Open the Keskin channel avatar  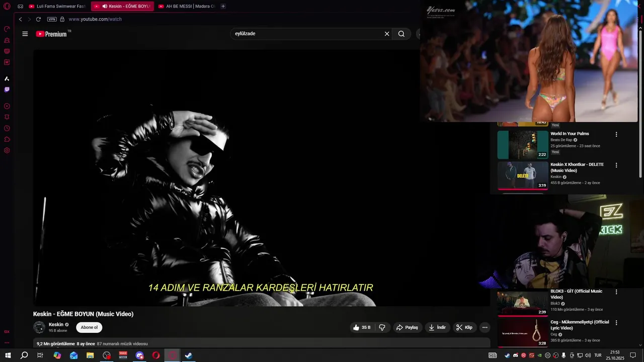pos(39,327)
